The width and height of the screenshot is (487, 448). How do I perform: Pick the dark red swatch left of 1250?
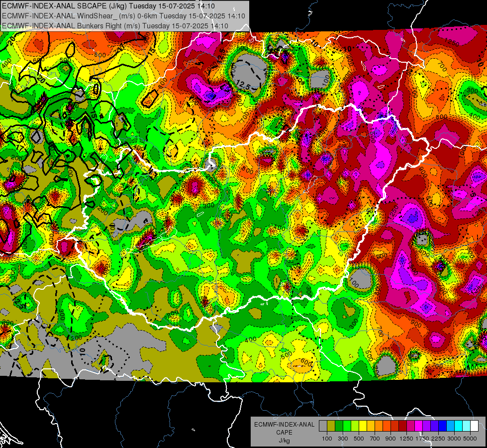point(402,426)
